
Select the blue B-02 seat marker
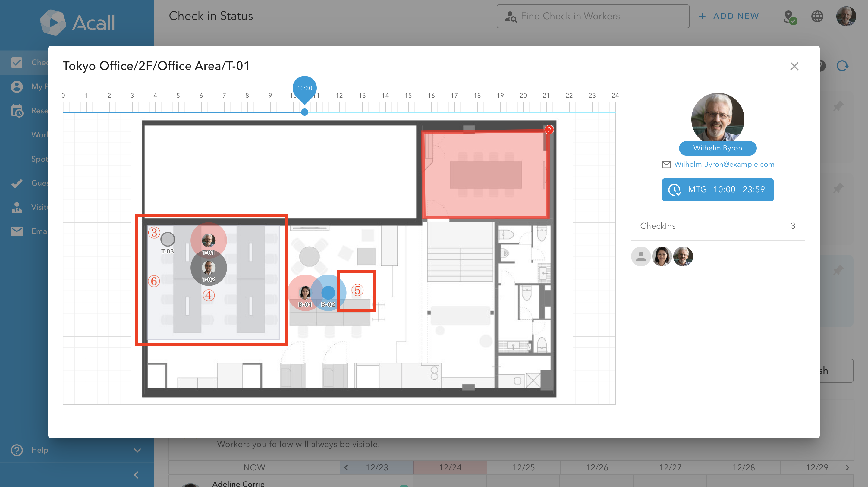pyautogui.click(x=328, y=293)
